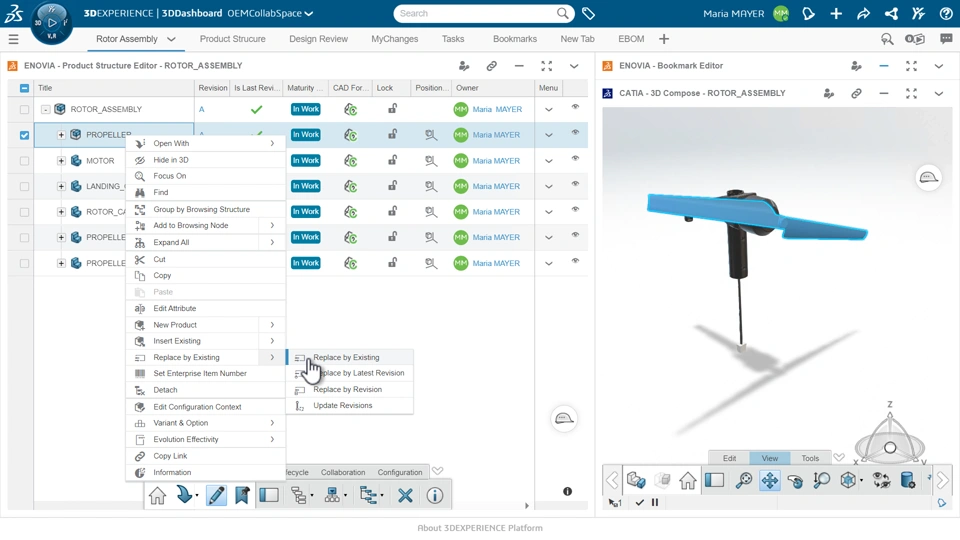
Task: Click the 3D orientation robot compass in the viewer
Action: coord(890,440)
